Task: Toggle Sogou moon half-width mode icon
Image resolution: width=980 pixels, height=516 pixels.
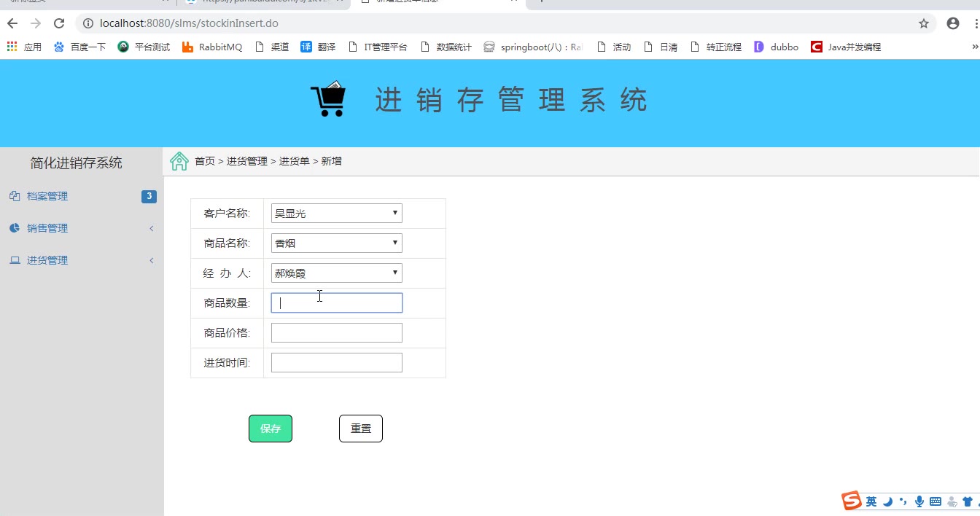Action: [x=887, y=501]
